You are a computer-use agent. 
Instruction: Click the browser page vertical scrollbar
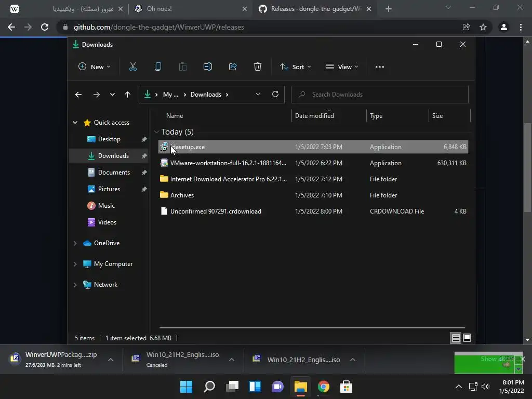pos(527,168)
